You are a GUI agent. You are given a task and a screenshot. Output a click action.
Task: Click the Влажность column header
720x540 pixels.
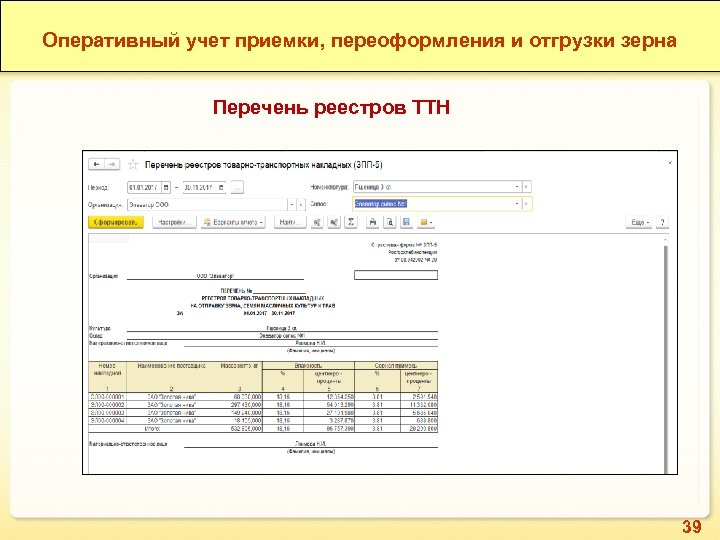308,366
